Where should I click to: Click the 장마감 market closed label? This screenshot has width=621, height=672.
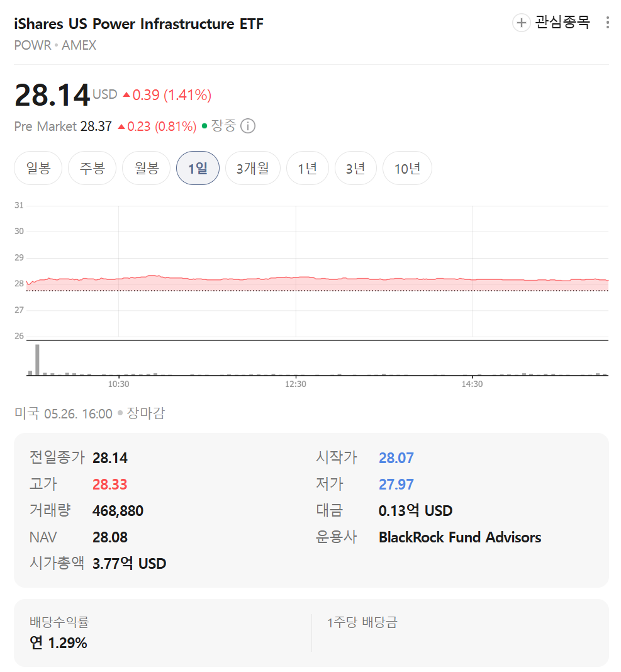point(146,413)
